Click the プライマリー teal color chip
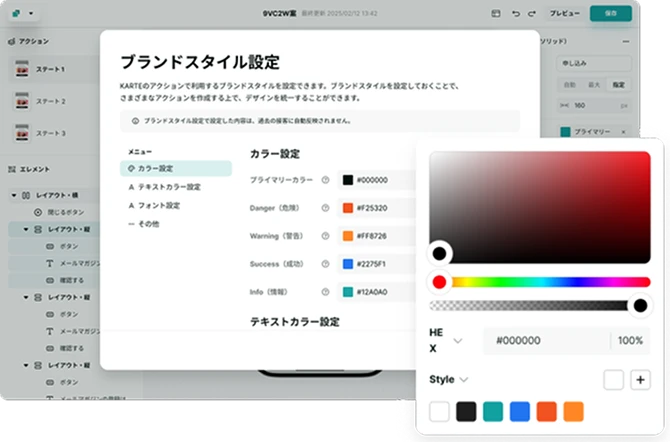670x442 pixels. click(x=565, y=132)
